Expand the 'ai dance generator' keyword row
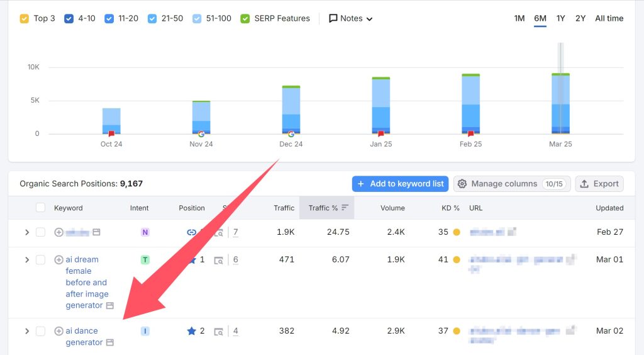Image resolution: width=644 pixels, height=355 pixels. tap(26, 331)
